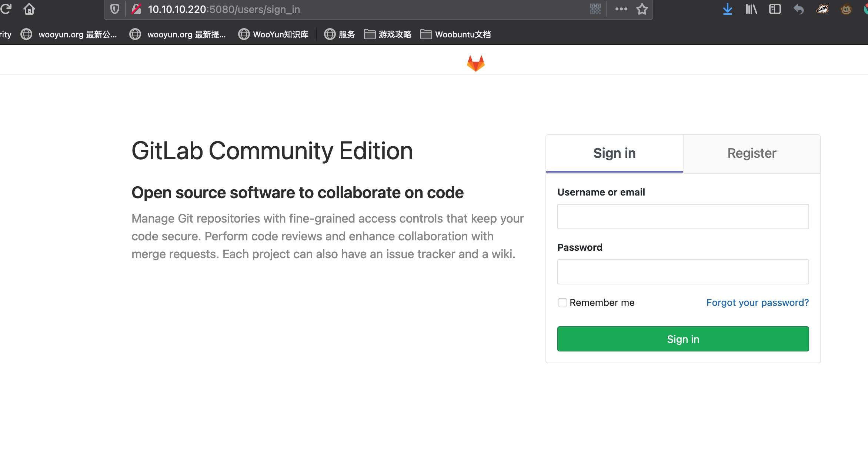Image resolution: width=868 pixels, height=457 pixels.
Task: Click the insecure connection padlock icon
Action: (136, 9)
